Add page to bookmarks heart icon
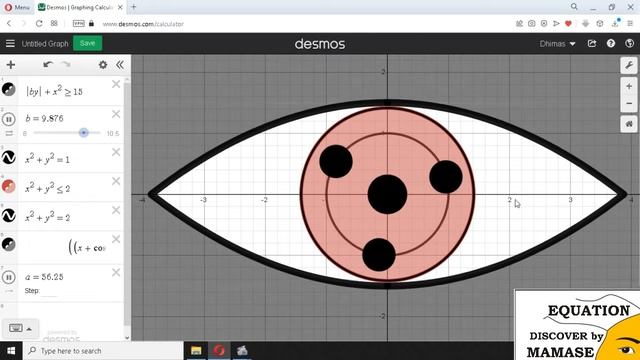 568,24
